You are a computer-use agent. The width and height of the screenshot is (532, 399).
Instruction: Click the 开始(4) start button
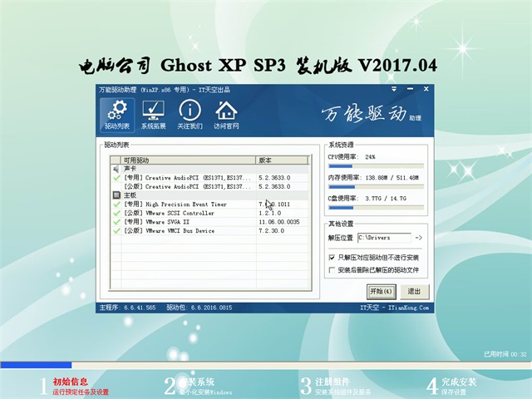click(382, 292)
